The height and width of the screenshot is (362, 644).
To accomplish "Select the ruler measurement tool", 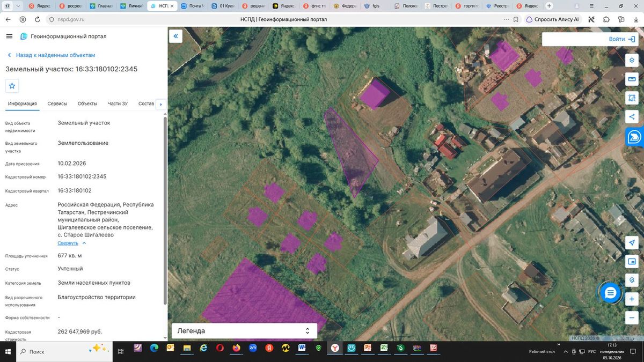I will point(632,79).
